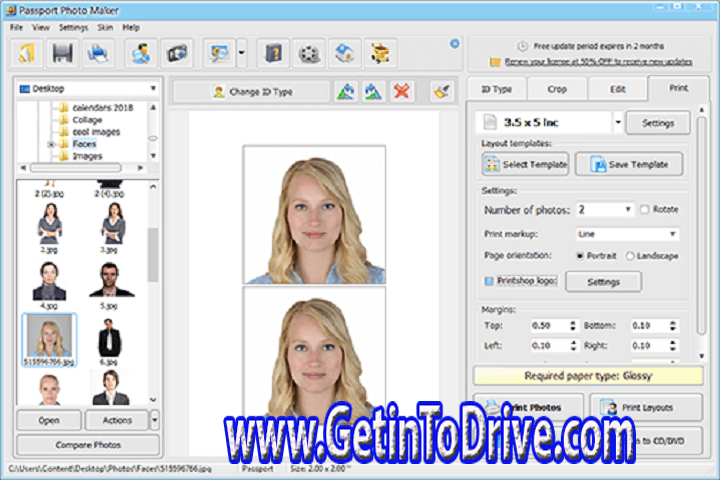
Task: Click the home website toolbar icon
Action: [x=344, y=53]
